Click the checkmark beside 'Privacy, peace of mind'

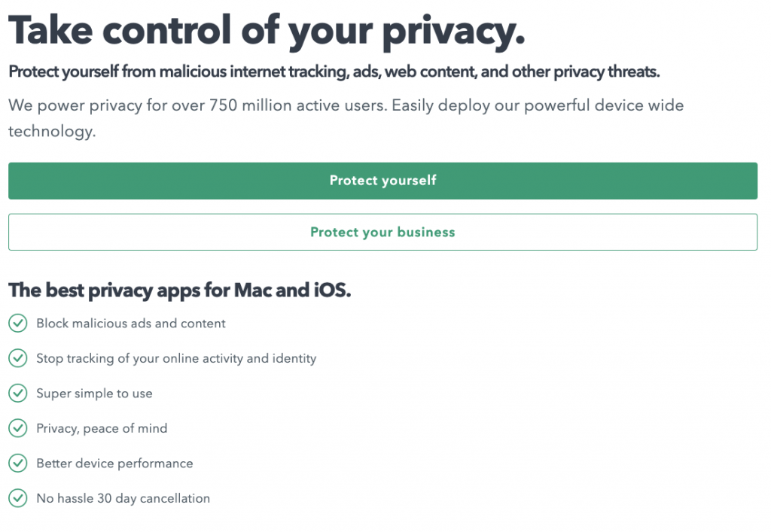click(18, 428)
